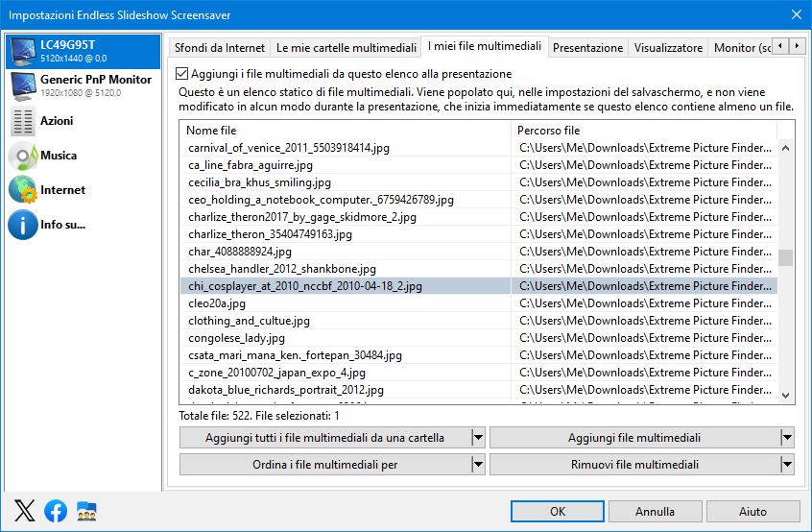Expand the 'Ordina i file multimediali per' dropdown arrow
812x532 pixels.
tap(479, 465)
